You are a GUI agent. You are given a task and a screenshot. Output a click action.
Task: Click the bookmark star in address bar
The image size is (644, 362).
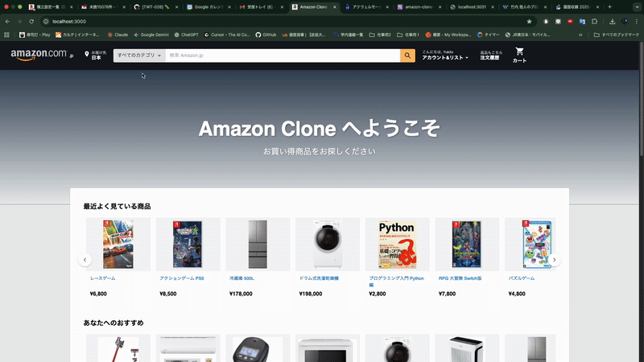click(x=529, y=22)
